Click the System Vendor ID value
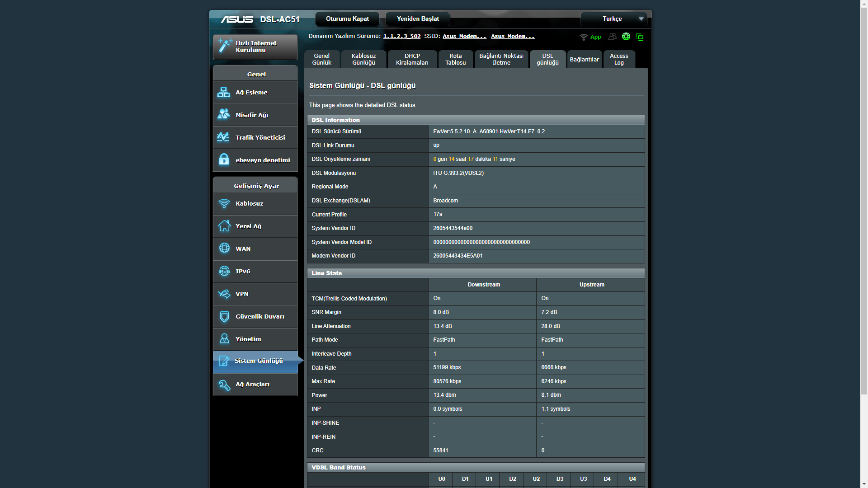 coord(453,228)
